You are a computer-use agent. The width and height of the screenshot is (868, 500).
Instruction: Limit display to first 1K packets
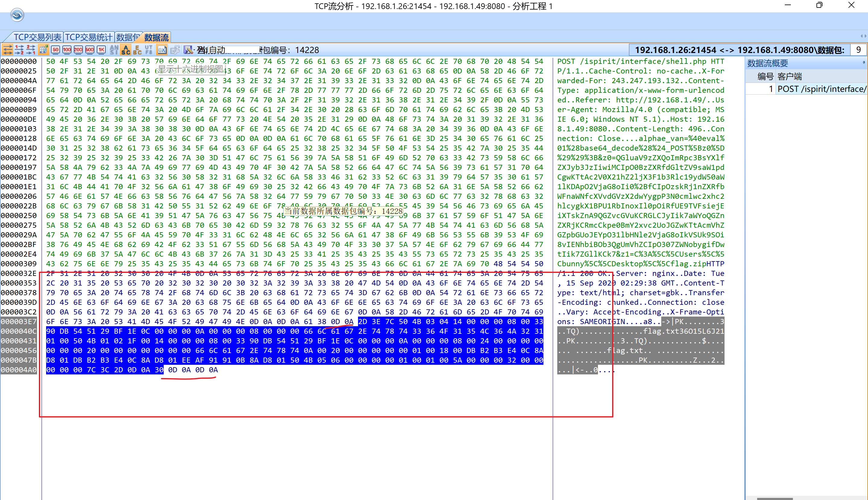(101, 50)
